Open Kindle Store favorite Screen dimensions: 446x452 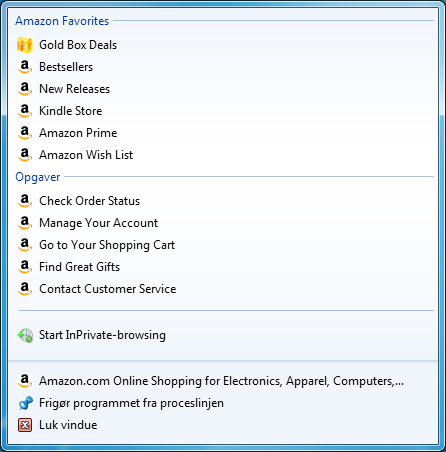(x=71, y=111)
